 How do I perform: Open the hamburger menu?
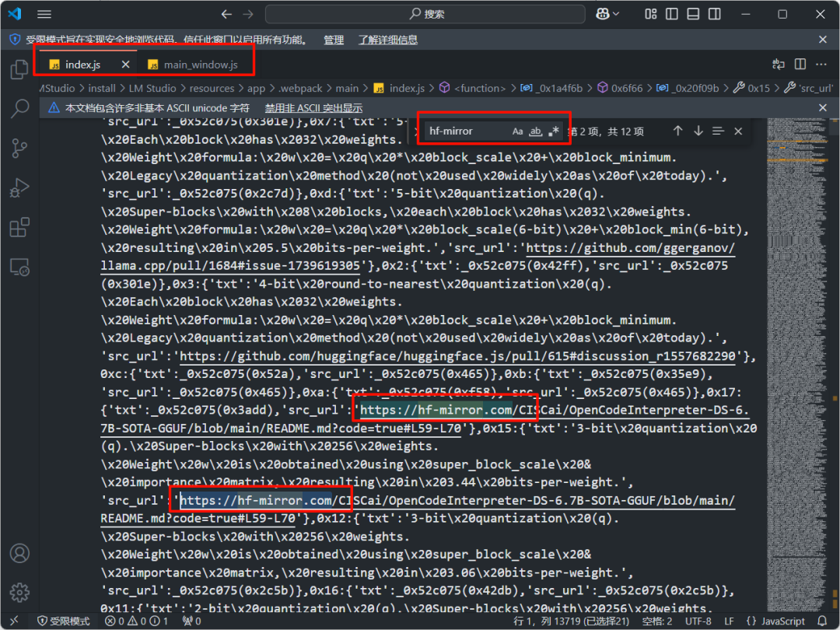tap(44, 14)
